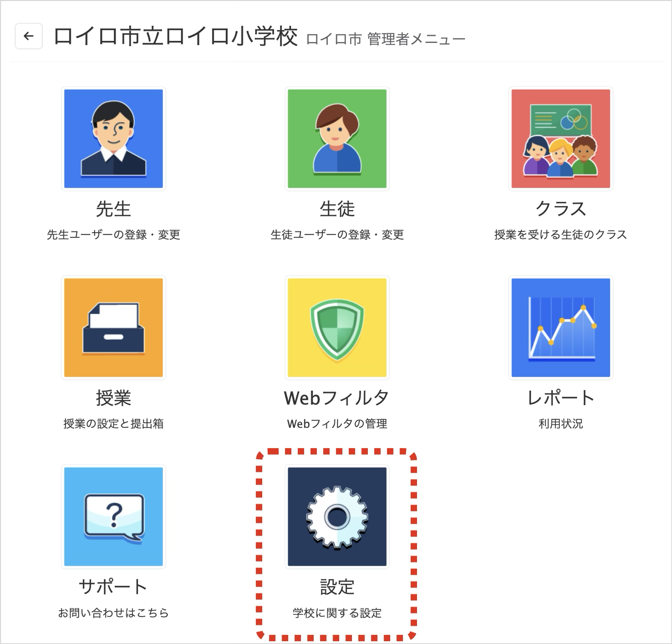672x644 pixels.
Task: Open the レポート chart icon
Action: pyautogui.click(x=560, y=327)
